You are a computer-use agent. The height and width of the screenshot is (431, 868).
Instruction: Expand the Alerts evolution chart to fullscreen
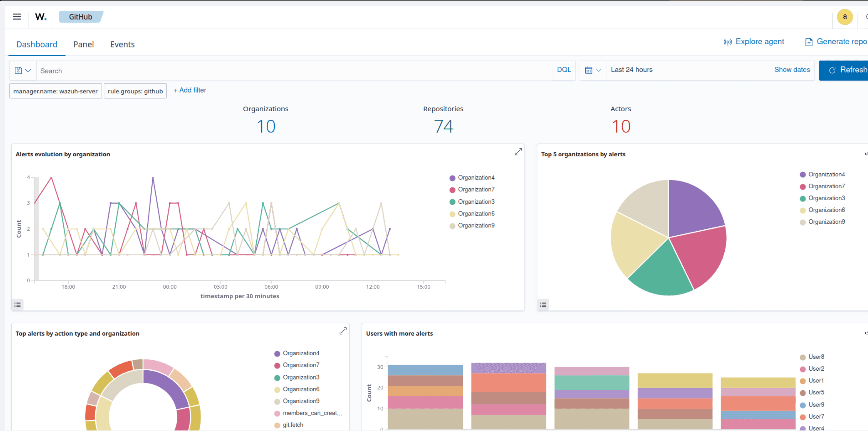tap(518, 152)
